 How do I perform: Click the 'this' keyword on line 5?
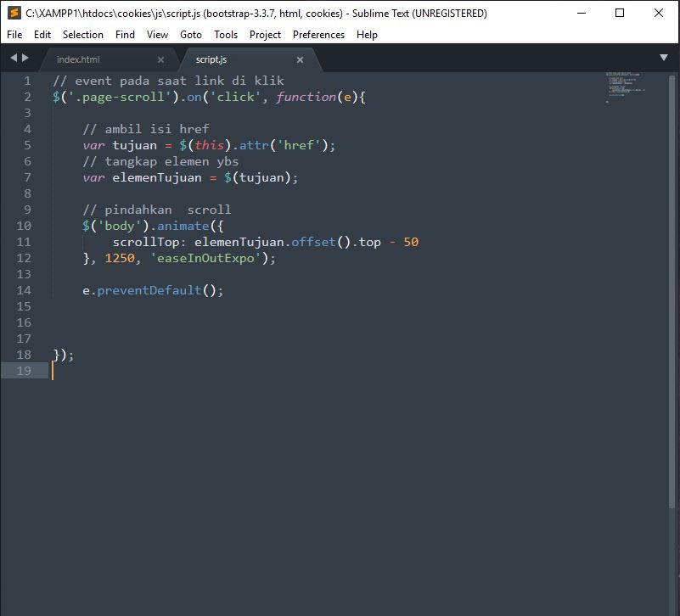pyautogui.click(x=210, y=145)
